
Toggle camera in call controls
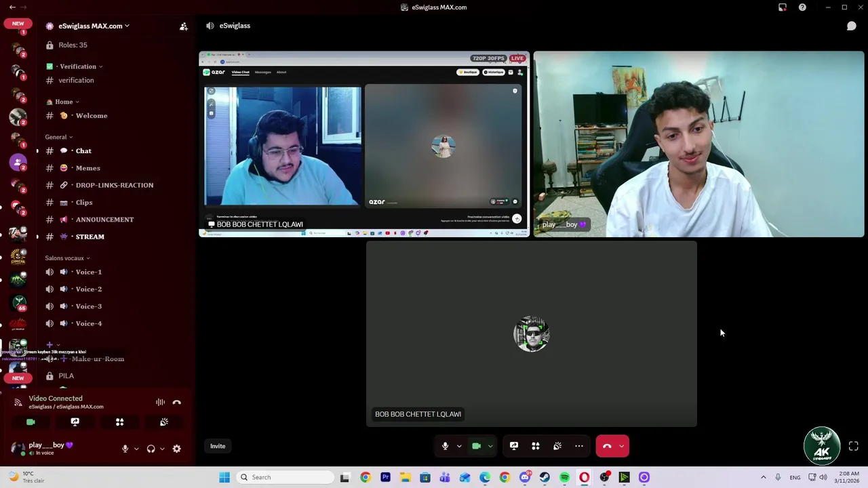click(x=476, y=446)
